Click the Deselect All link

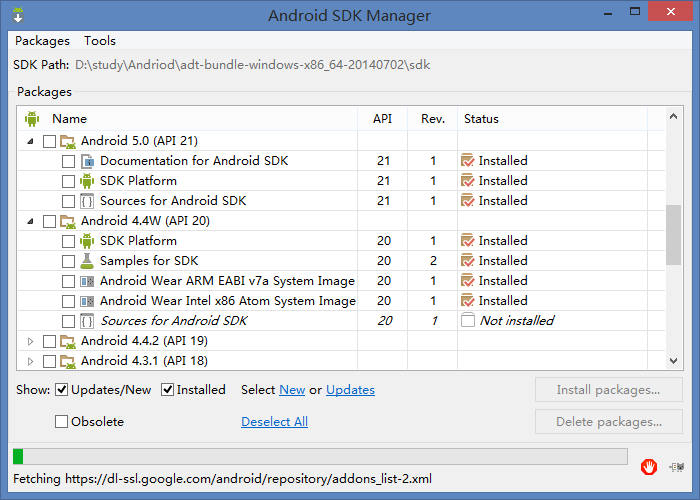point(275,421)
